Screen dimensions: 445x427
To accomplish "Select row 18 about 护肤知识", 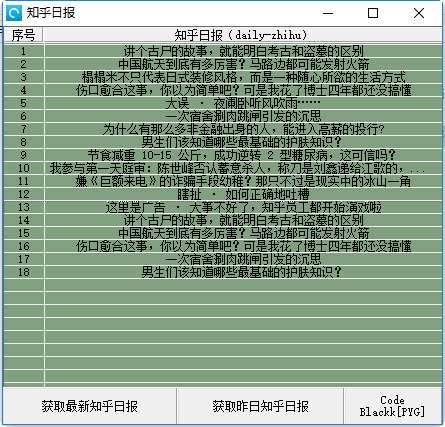I will click(223, 272).
